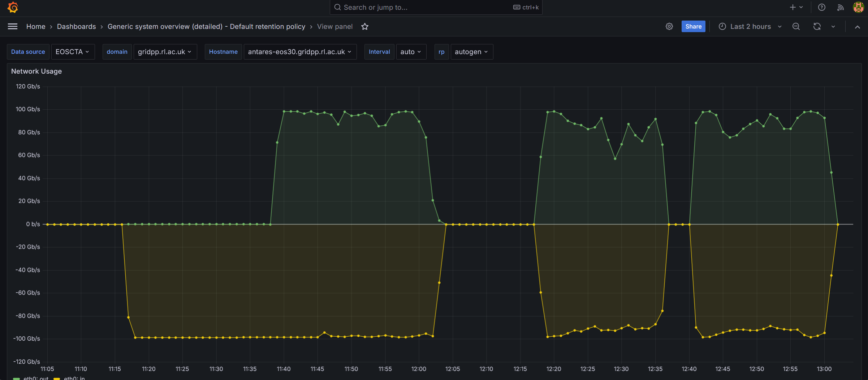Viewport: 868px width, 380px height.
Task: Toggle eth0: out series in legend
Action: [x=35, y=378]
